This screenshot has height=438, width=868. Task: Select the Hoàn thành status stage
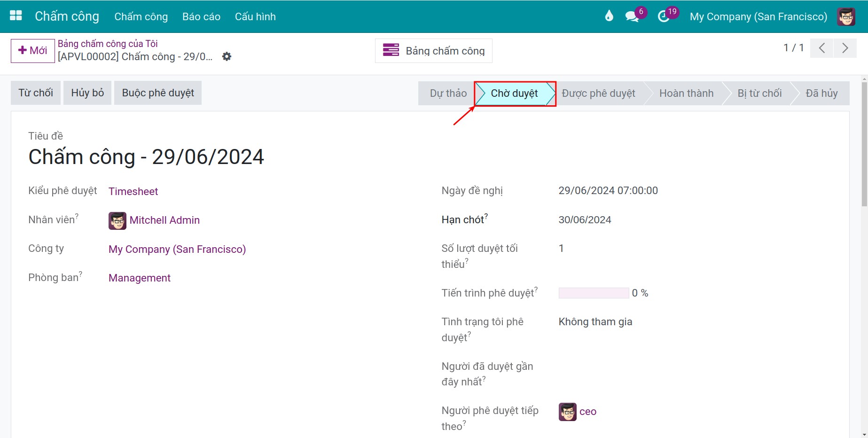point(686,93)
